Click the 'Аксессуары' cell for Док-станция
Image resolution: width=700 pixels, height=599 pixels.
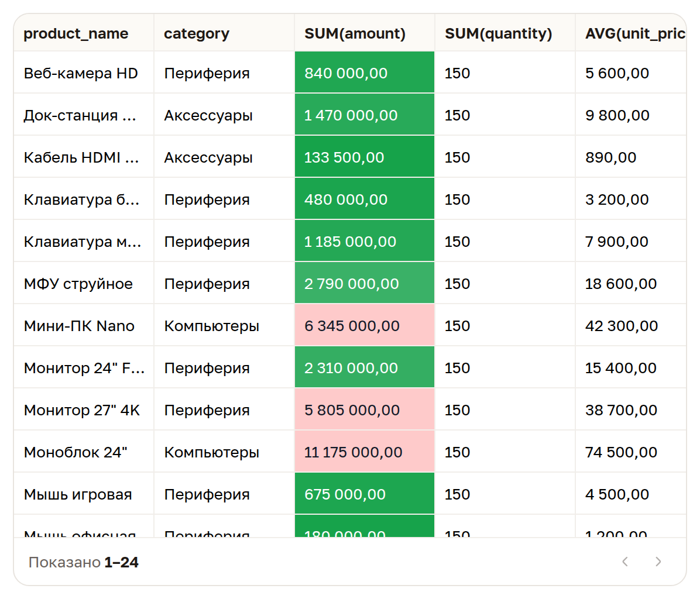coord(224,115)
